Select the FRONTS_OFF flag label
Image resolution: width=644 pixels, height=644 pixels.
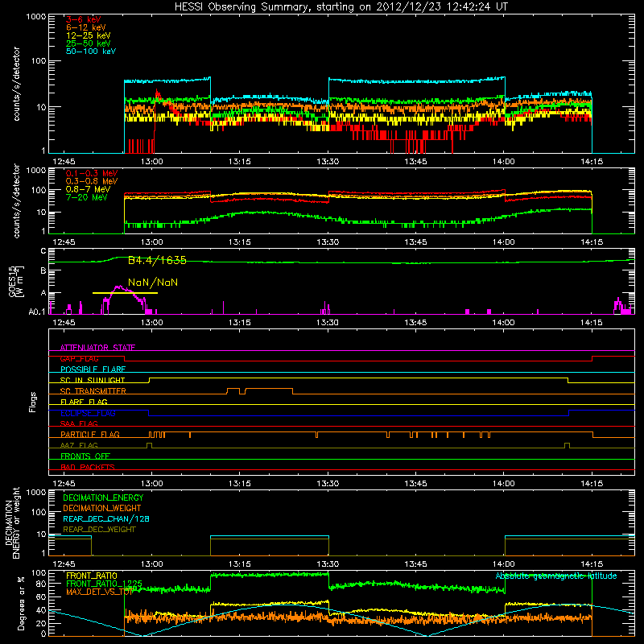point(85,456)
